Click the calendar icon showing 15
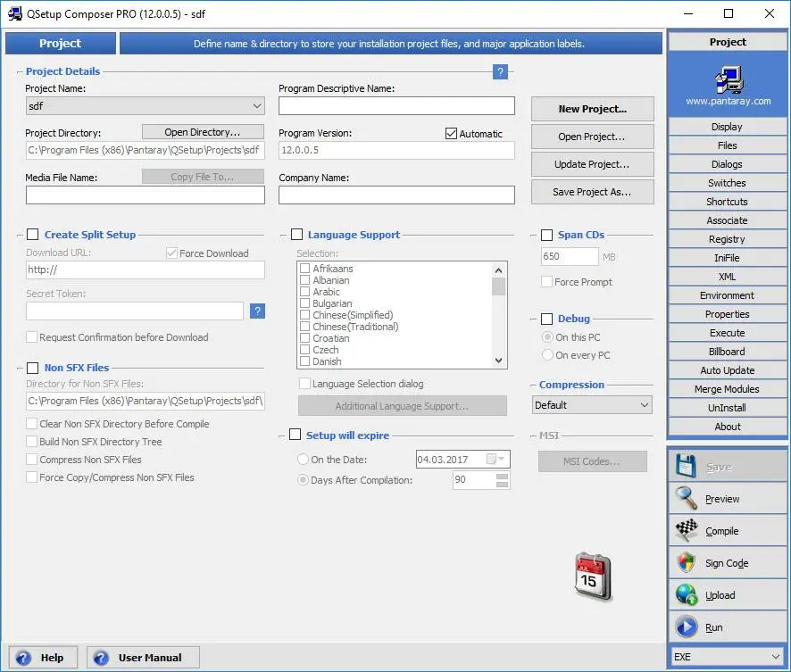This screenshot has width=791, height=672. pos(593,577)
